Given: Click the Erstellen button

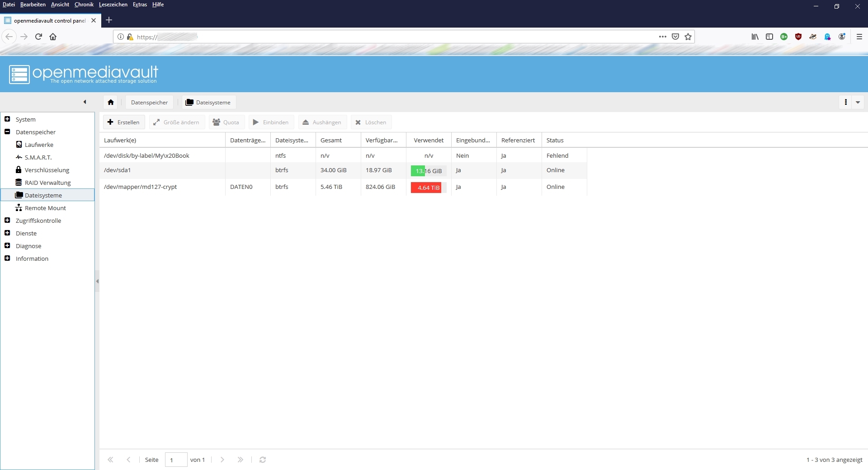Looking at the screenshot, I should 123,122.
